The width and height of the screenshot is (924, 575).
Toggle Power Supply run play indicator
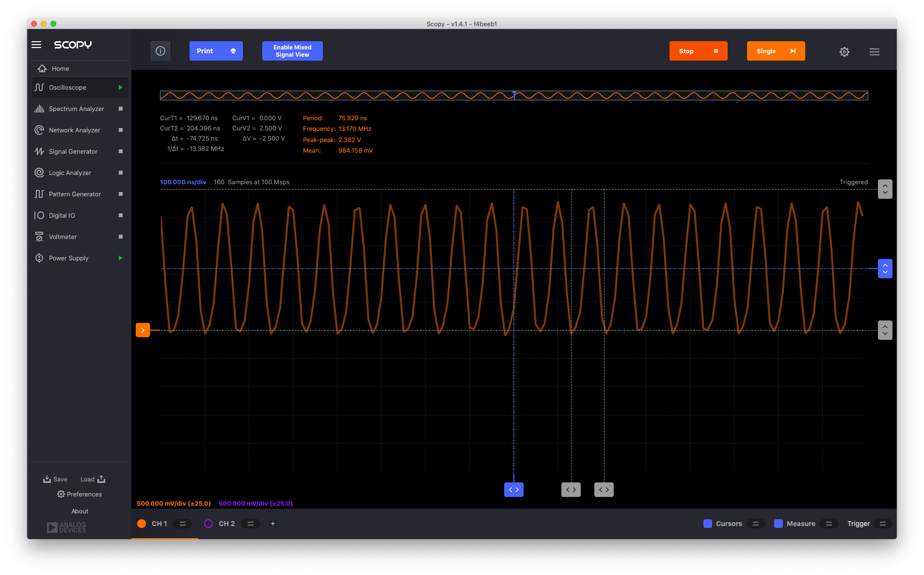click(120, 258)
